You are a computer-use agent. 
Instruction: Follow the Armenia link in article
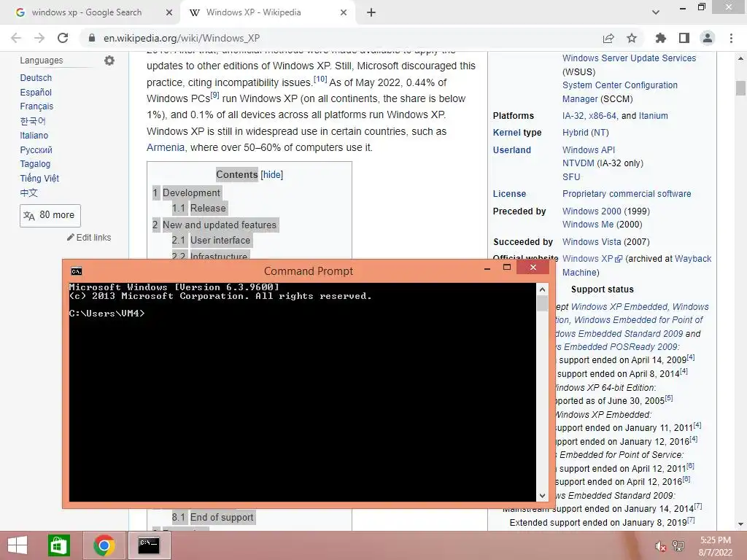[166, 147]
